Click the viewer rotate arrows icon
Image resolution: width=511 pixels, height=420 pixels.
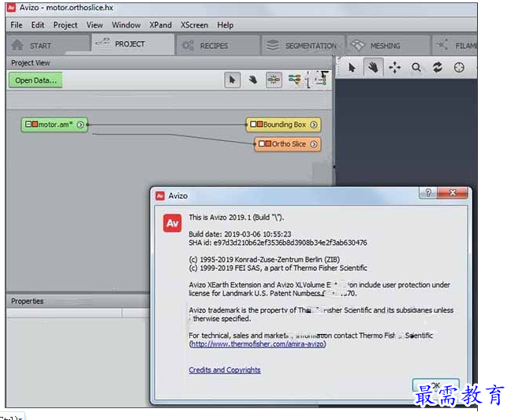pos(438,68)
